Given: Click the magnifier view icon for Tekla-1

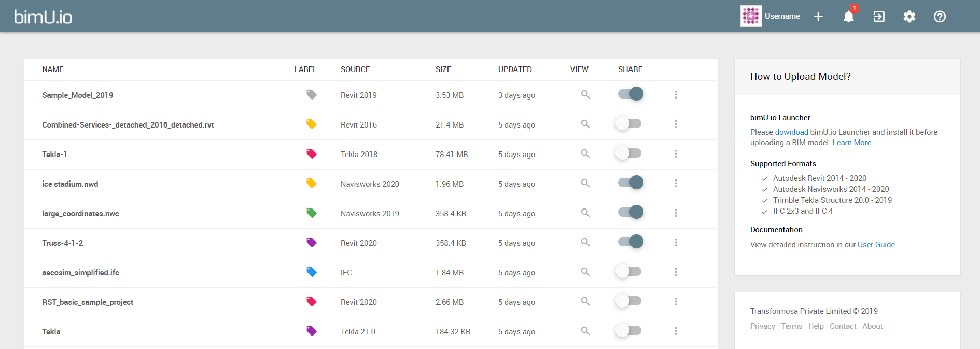Looking at the screenshot, I should pyautogui.click(x=585, y=153).
